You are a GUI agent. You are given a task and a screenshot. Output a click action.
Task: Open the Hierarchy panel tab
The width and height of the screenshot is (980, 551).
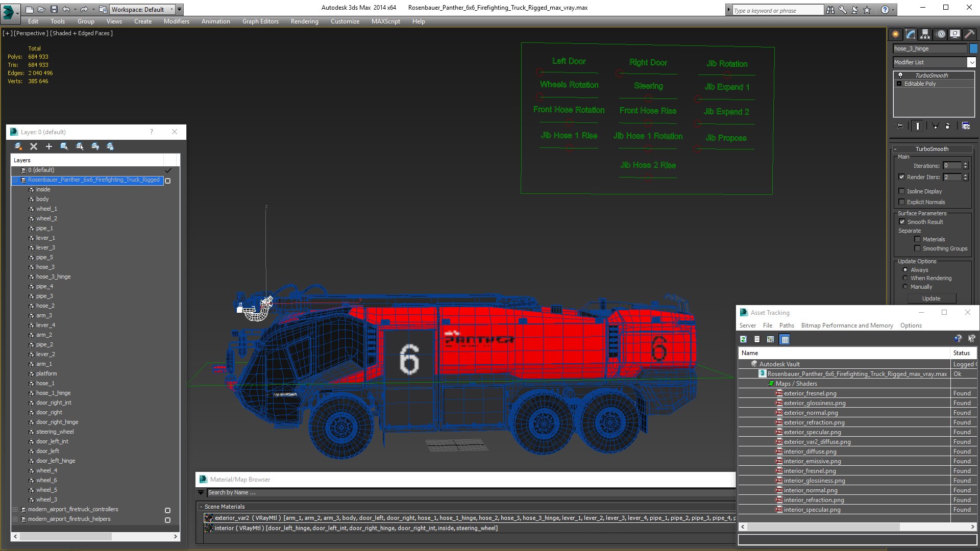point(925,34)
